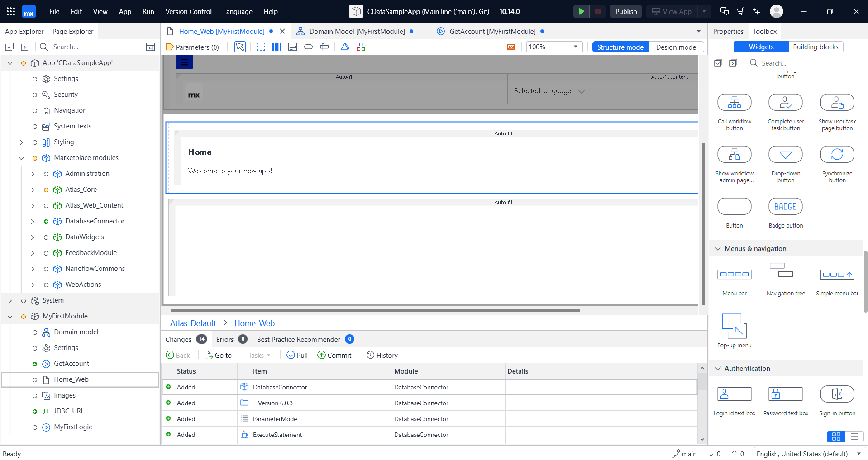Select the Call workflow button widget
Image resolution: width=868 pixels, height=460 pixels.
coord(734,103)
